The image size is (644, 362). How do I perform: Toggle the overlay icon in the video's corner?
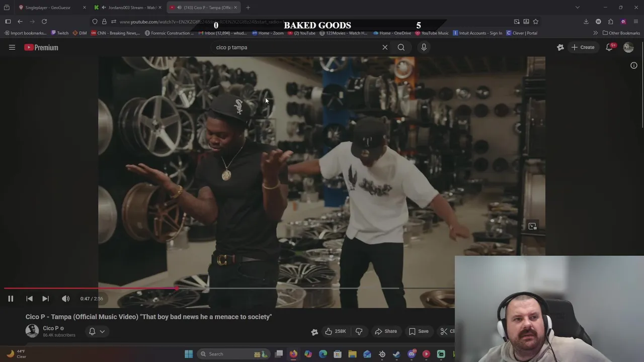[533, 226]
